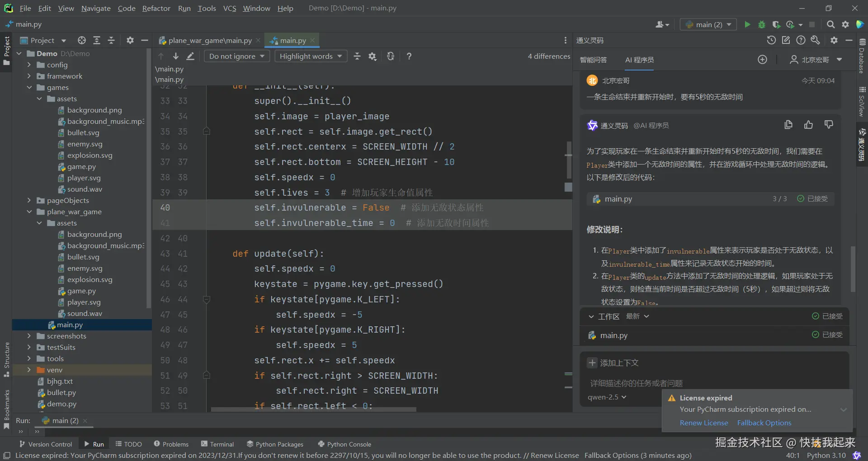The width and height of the screenshot is (868, 461).
Task: Copy the AI response with copy icon
Action: [x=788, y=125]
